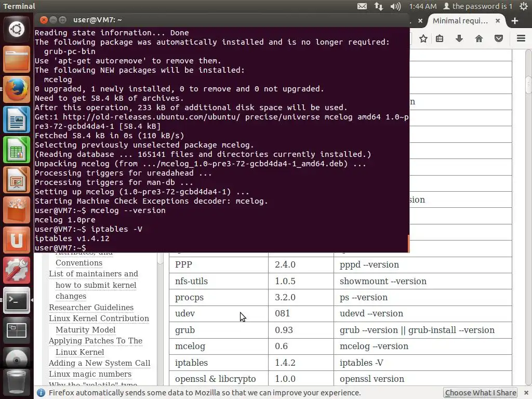Screen dimensions: 532x399
Task: Select the 'procps' table cell
Action: click(x=219, y=297)
